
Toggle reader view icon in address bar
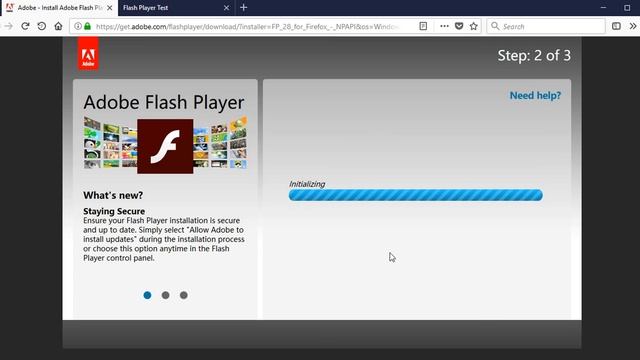click(423, 26)
